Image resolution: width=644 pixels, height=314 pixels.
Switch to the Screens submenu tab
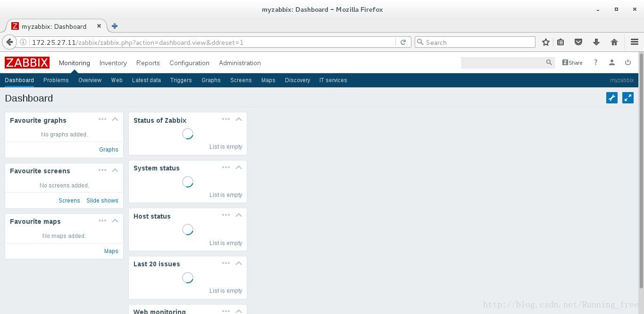click(241, 80)
